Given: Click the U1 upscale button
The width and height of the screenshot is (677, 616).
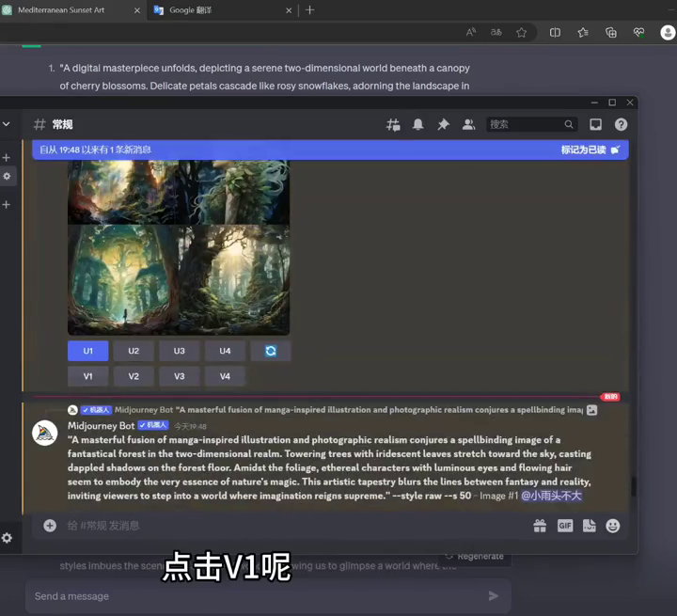Looking at the screenshot, I should pos(88,351).
